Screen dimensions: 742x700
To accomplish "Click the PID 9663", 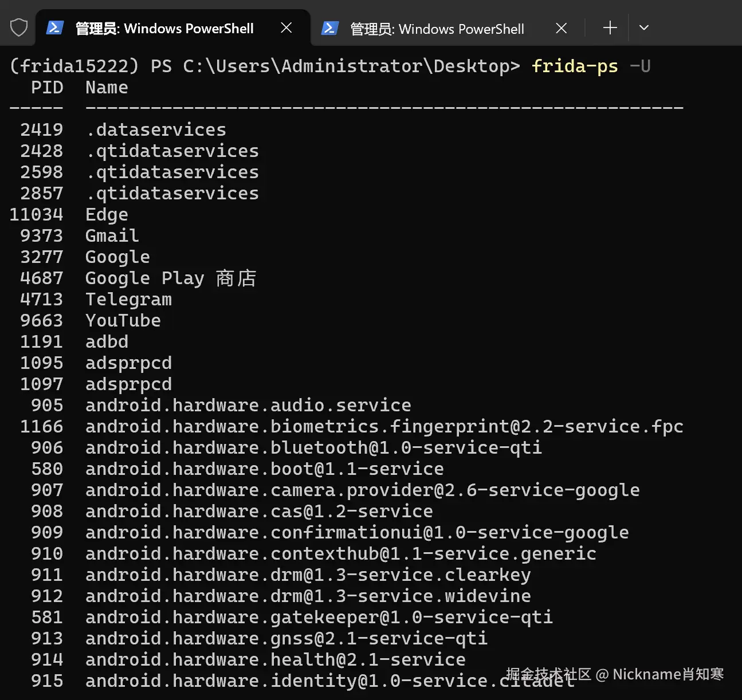I will pyautogui.click(x=42, y=321).
